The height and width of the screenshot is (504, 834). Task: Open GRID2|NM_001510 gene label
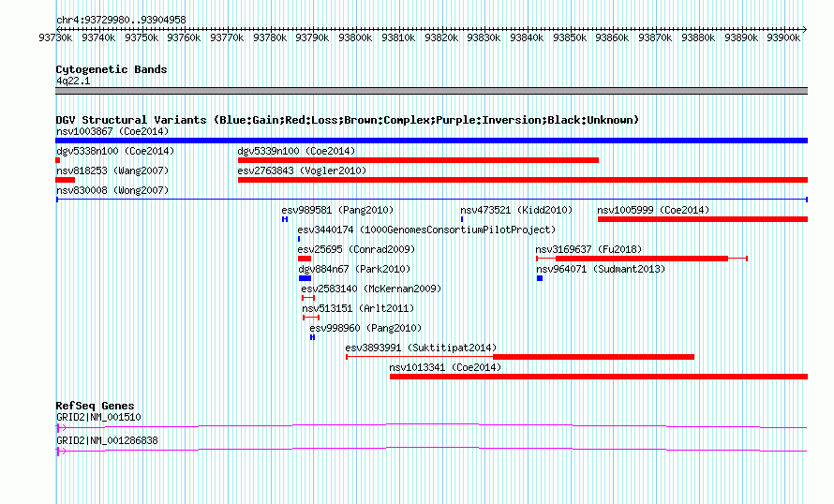98,417
